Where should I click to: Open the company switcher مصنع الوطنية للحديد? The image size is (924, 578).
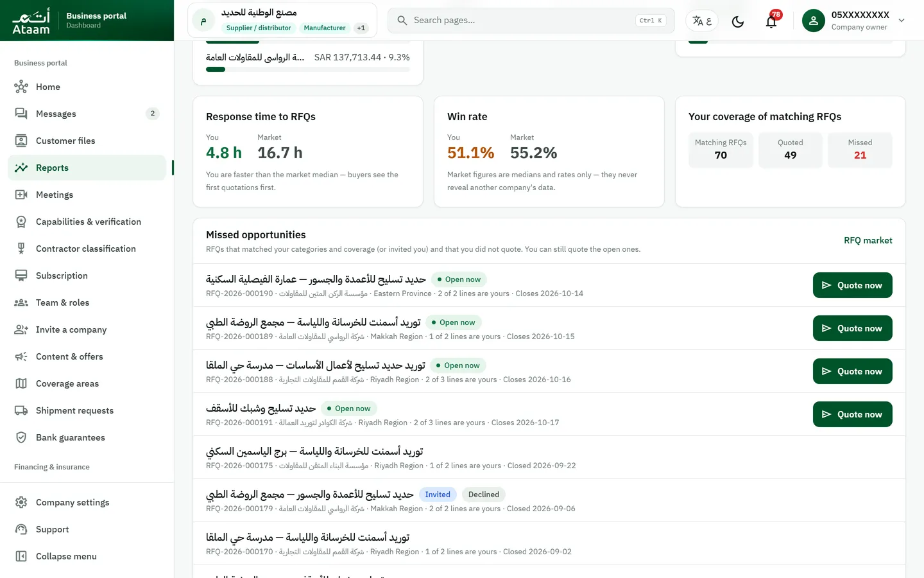click(282, 21)
